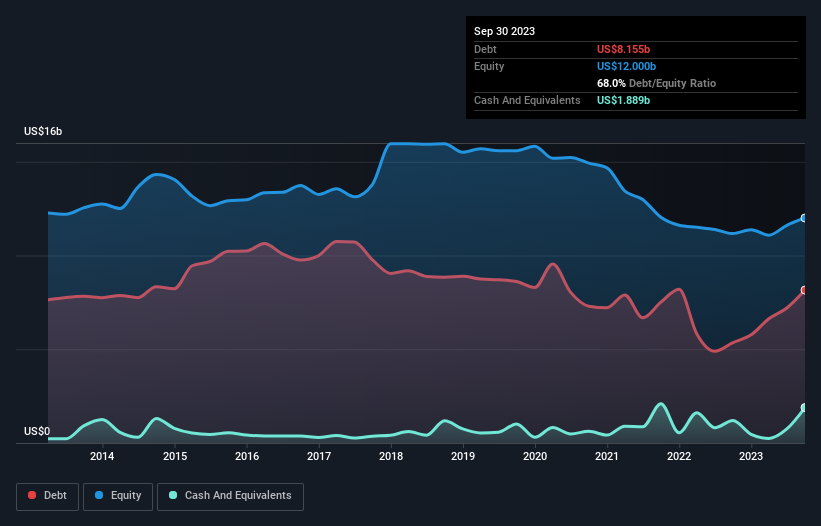Click the 68.0% Debt/Equity Ratio text

(657, 83)
